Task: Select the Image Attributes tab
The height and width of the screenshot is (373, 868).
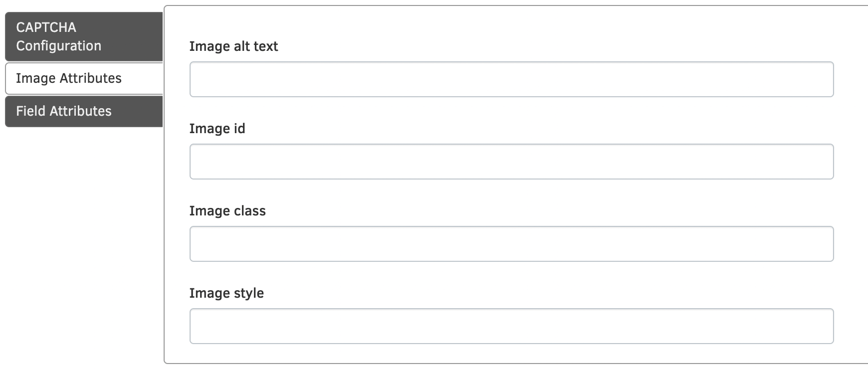Action: (x=84, y=78)
